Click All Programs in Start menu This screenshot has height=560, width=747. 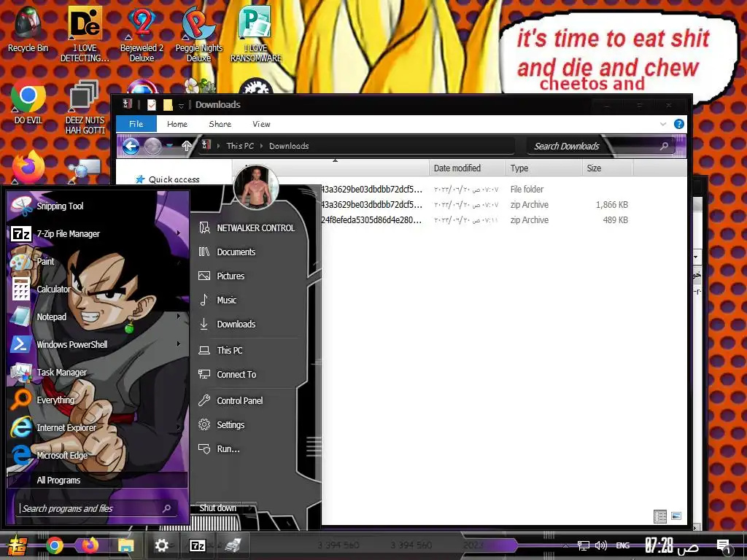[97, 480]
